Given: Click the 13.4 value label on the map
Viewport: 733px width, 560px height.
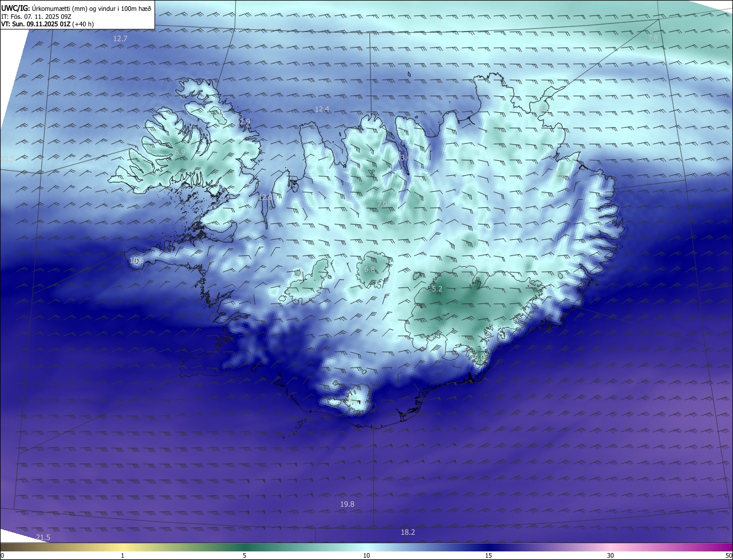Looking at the screenshot, I should [x=404, y=157].
